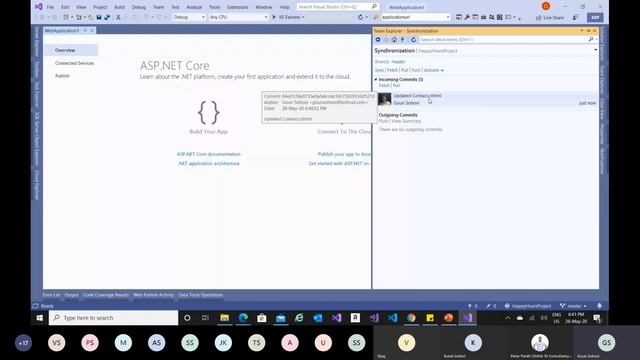
Task: Open Data Tools Operations tab
Action: (x=200, y=295)
